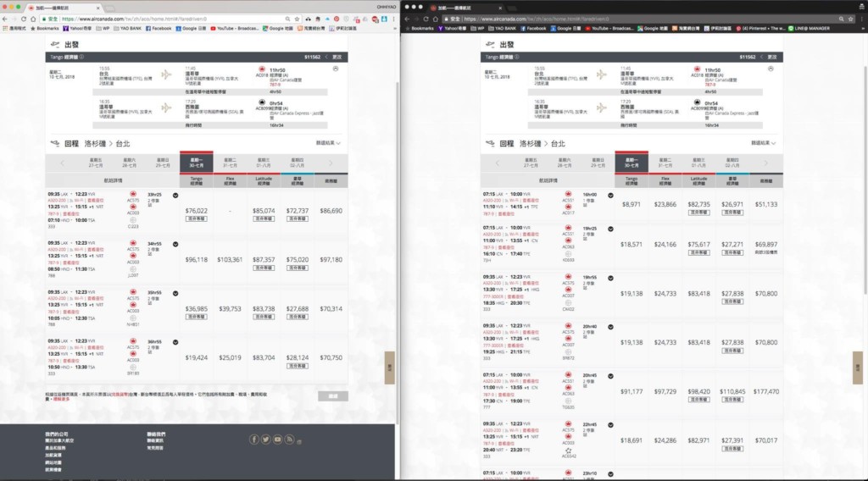
Task: Show next dates arrow in right window date bar
Action: [x=766, y=163]
